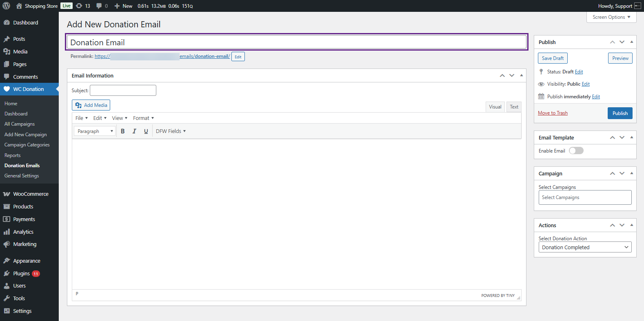Open the comments bubble in admin bar
The height and width of the screenshot is (321, 644).
[102, 6]
